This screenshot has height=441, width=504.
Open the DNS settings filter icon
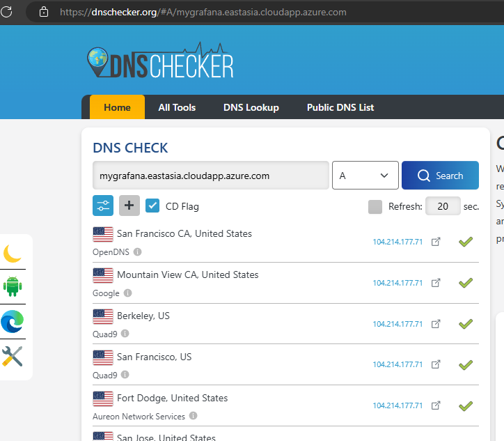(x=103, y=206)
